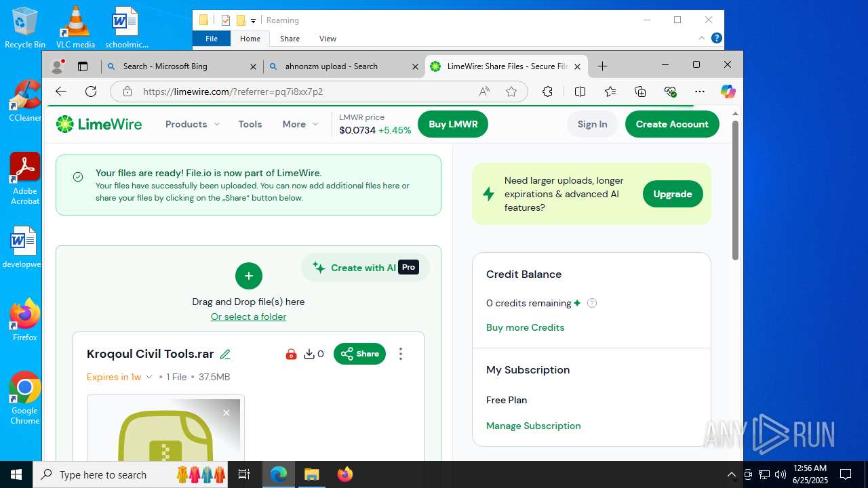Open the Collections icon in Edge
Screen dimensions: 868x488
tap(640, 91)
